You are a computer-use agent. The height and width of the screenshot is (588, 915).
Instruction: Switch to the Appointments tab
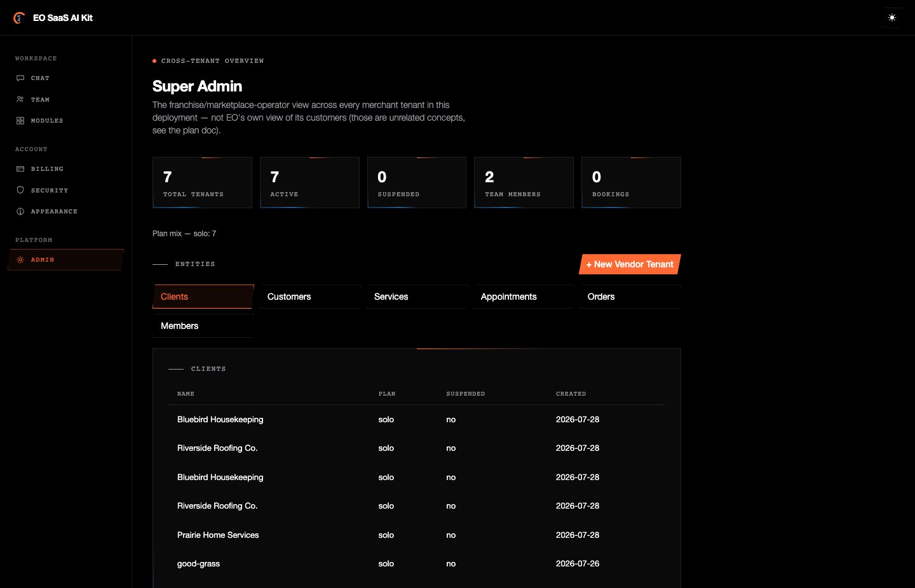click(x=524, y=297)
